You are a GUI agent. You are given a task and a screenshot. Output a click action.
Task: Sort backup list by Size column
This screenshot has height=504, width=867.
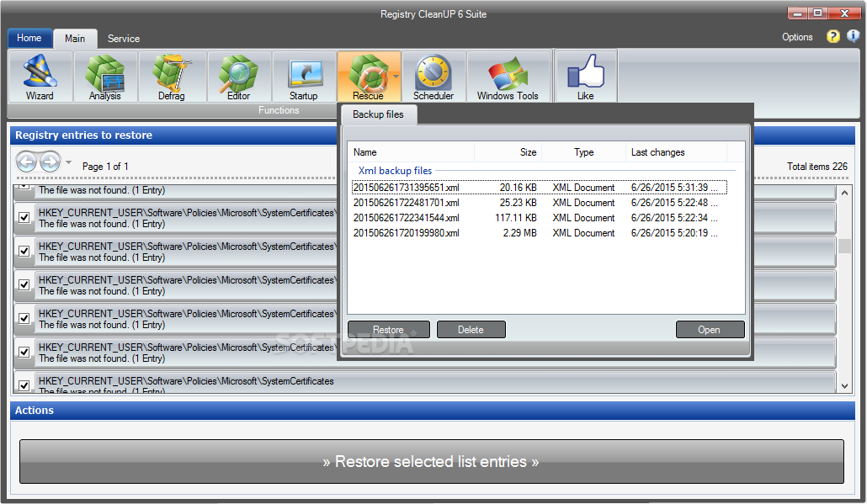coord(508,152)
